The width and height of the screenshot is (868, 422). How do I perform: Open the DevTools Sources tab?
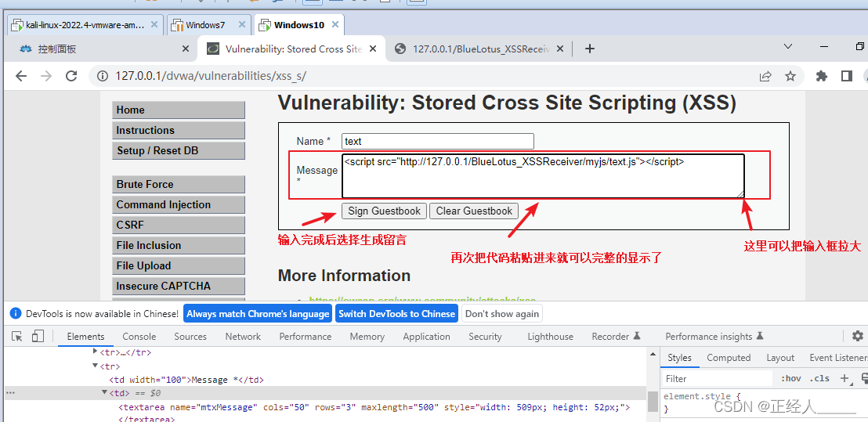(x=190, y=337)
